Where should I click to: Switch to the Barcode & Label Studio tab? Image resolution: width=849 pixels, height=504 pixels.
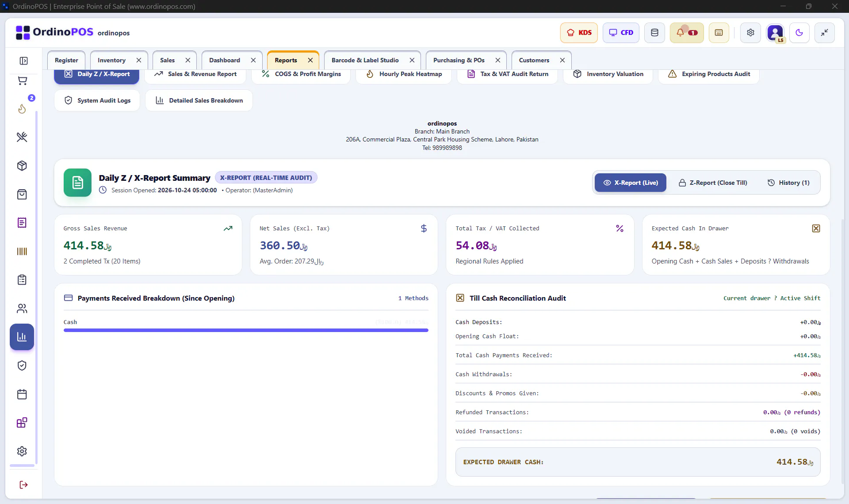(365, 60)
